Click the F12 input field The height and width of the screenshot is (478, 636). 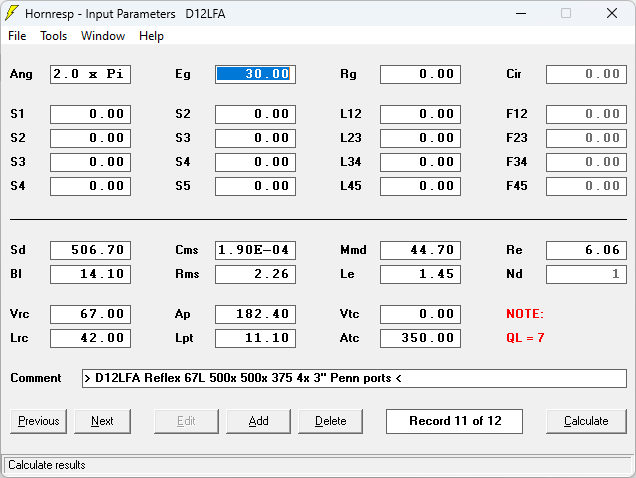point(586,114)
